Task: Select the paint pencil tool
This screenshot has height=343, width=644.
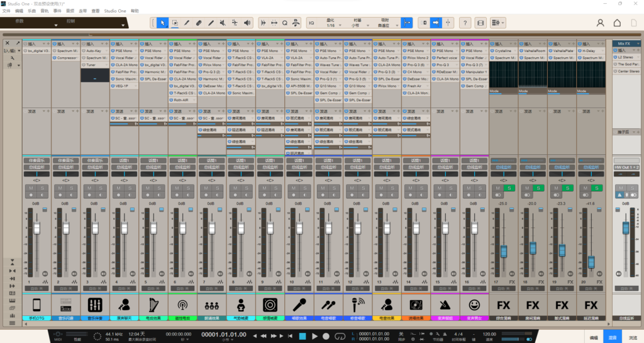Action: tap(210, 23)
